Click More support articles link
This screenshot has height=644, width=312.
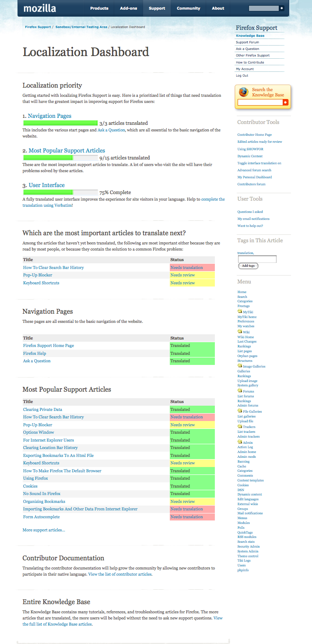44,530
